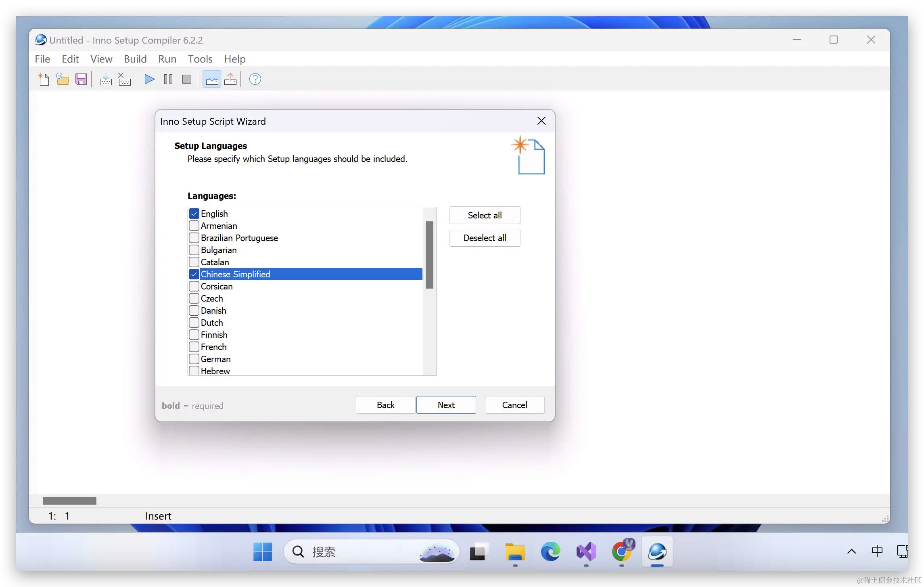Click the editor horizontal scrollbar thumb

(69, 501)
